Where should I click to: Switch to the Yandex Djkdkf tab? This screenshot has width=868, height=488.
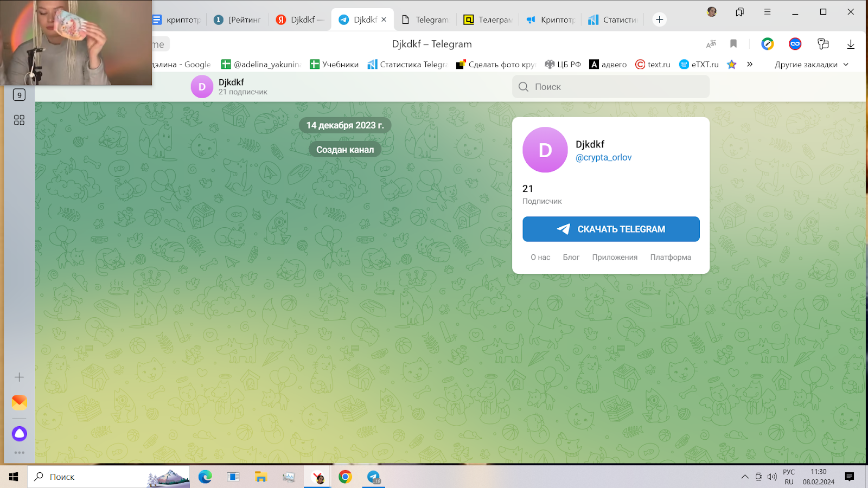pos(299,20)
